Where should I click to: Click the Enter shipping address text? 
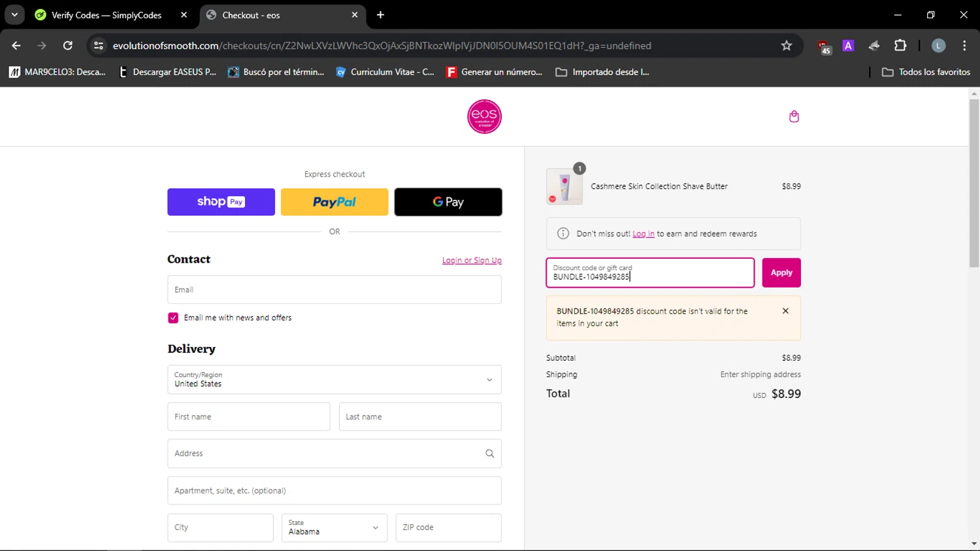coord(760,375)
